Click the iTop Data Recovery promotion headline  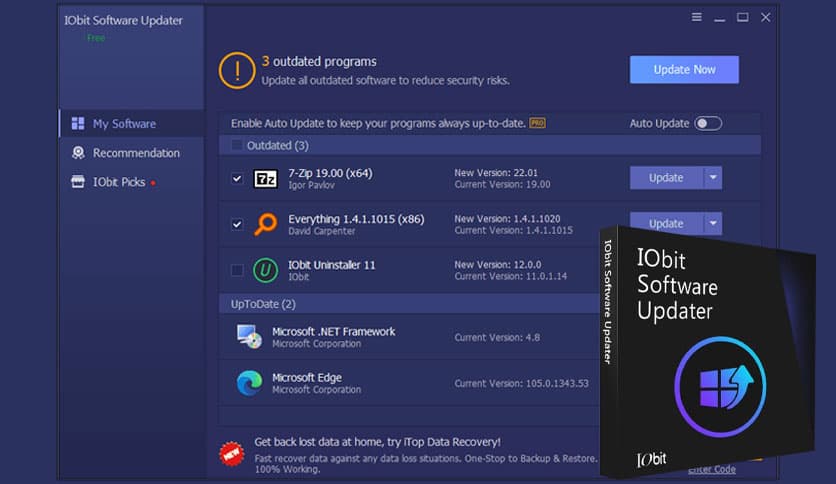(377, 442)
